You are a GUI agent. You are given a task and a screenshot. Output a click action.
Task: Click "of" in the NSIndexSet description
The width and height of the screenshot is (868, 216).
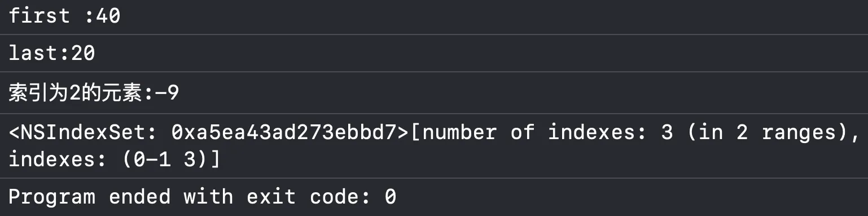522,133
